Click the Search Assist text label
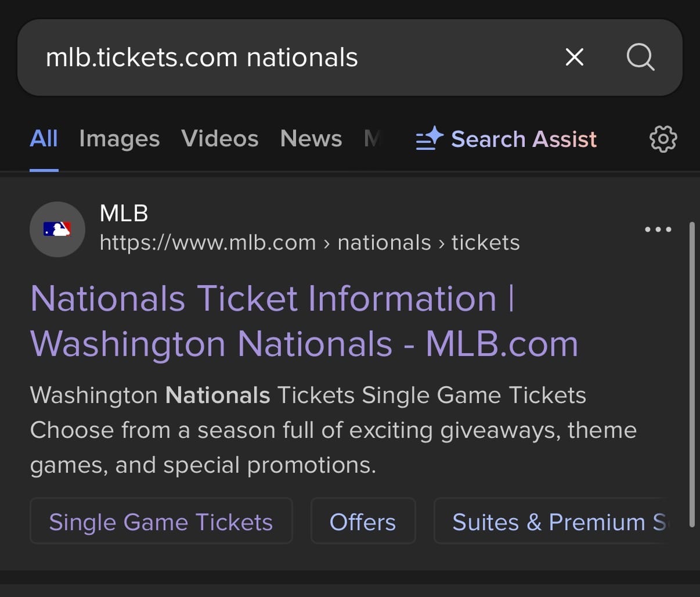The width and height of the screenshot is (700, 597). [524, 139]
